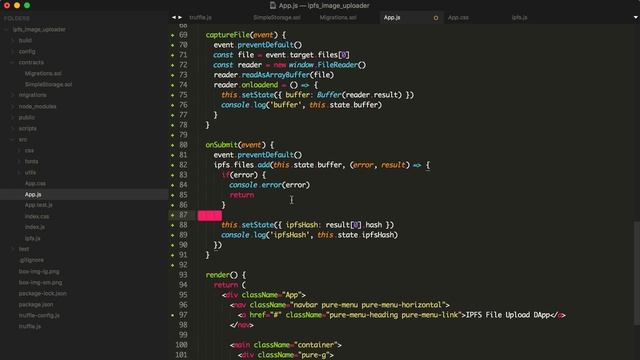Click the render method name on line 93
640x360 pixels.
coord(218,275)
